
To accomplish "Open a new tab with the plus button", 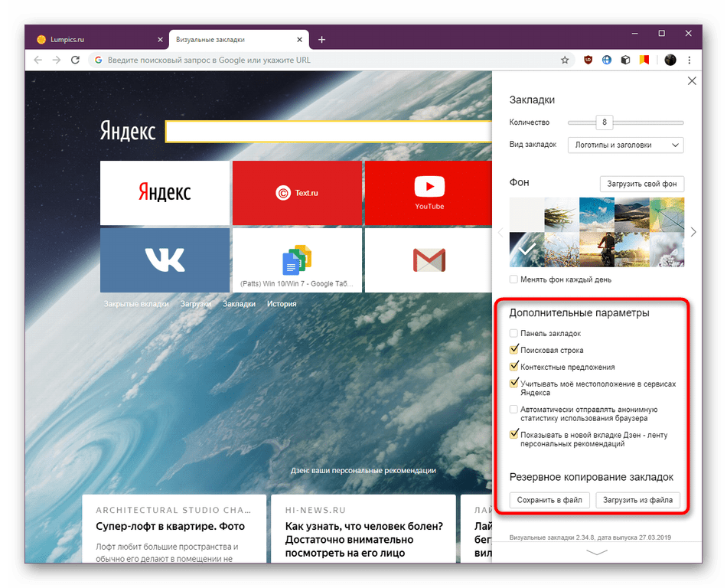I will [x=321, y=40].
